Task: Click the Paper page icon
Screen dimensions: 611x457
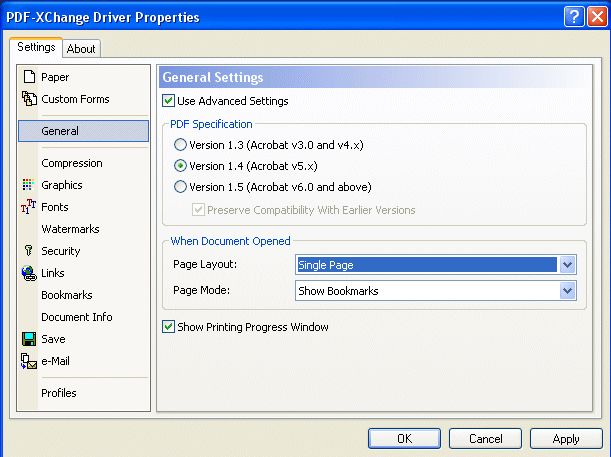Action: (x=29, y=77)
